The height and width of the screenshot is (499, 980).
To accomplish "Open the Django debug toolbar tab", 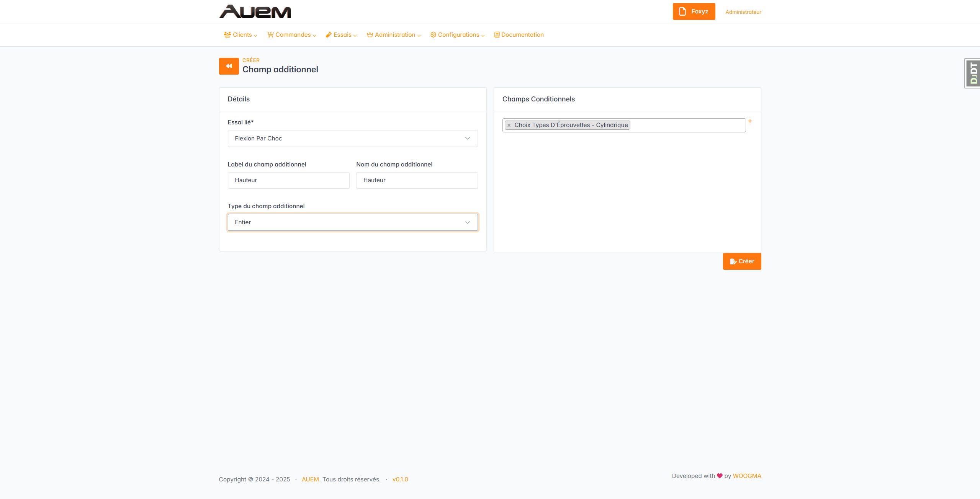I will pyautogui.click(x=973, y=73).
